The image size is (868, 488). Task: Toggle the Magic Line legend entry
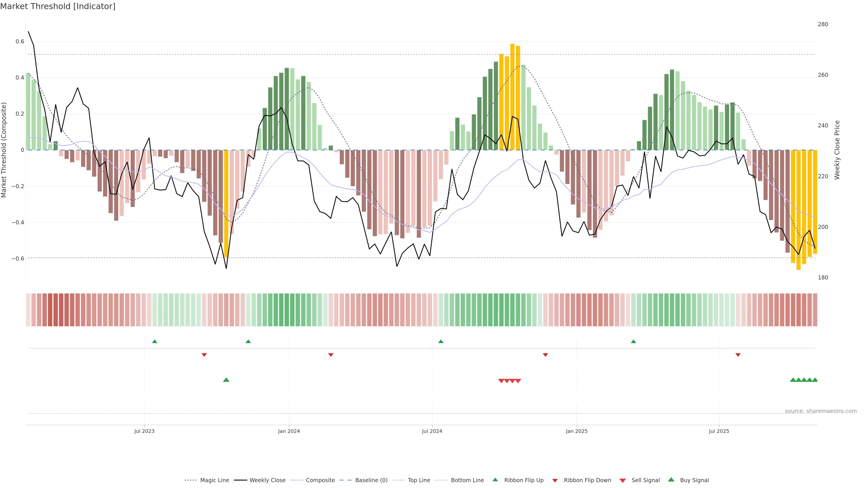(x=214, y=480)
